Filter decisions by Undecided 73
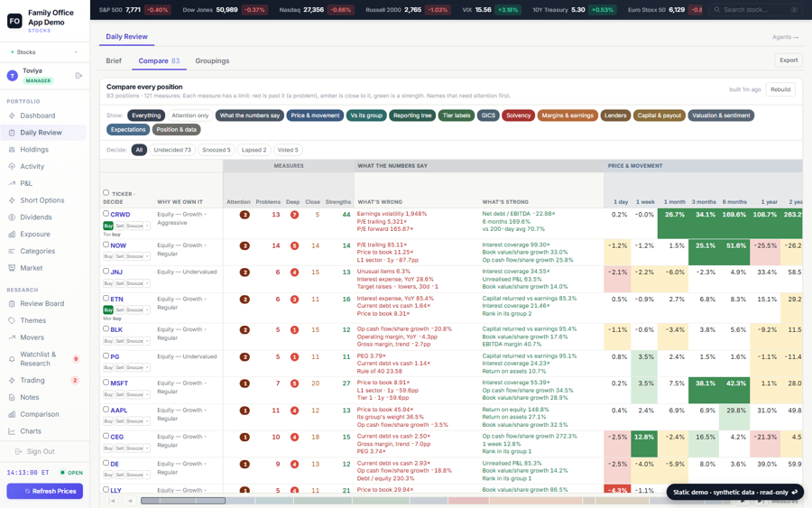 [172, 150]
